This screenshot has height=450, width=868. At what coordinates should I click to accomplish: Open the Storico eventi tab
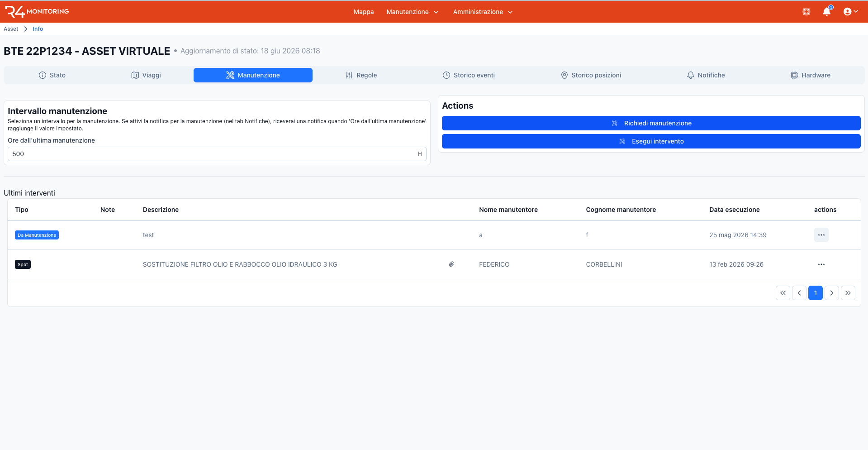coord(469,75)
